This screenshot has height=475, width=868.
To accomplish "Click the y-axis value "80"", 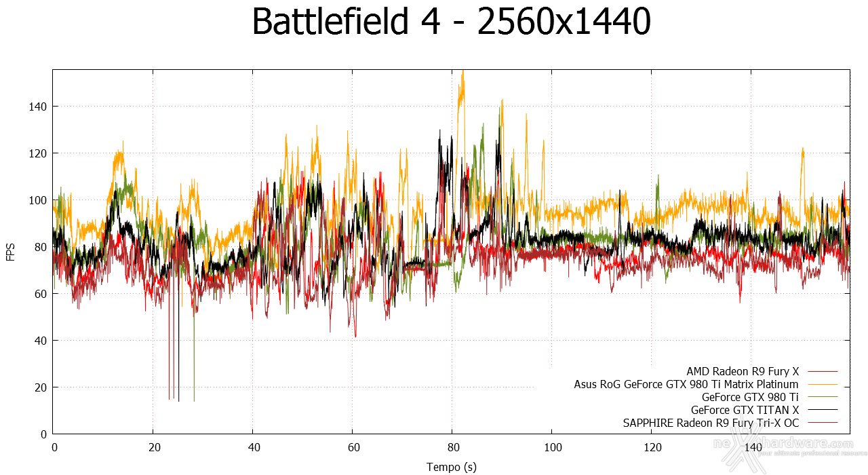I will pyautogui.click(x=41, y=247).
